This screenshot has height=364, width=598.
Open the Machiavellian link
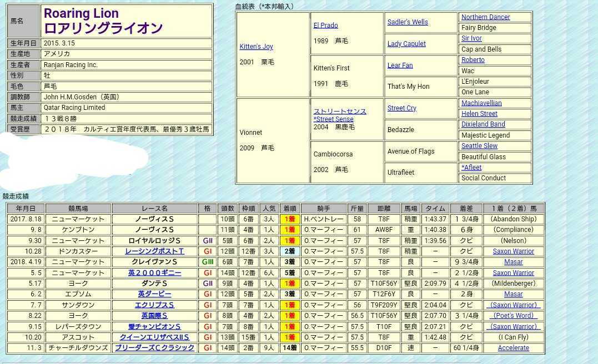(x=481, y=103)
